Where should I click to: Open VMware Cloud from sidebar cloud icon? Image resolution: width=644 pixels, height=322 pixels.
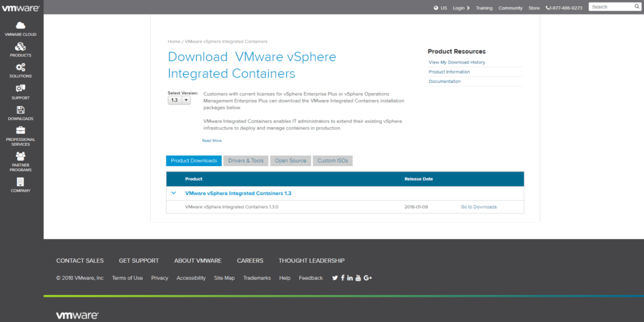[21, 25]
